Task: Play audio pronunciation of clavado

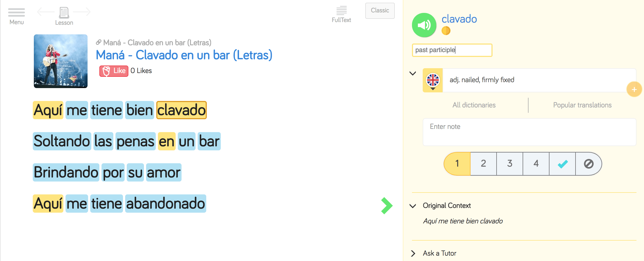Action: coord(424,25)
